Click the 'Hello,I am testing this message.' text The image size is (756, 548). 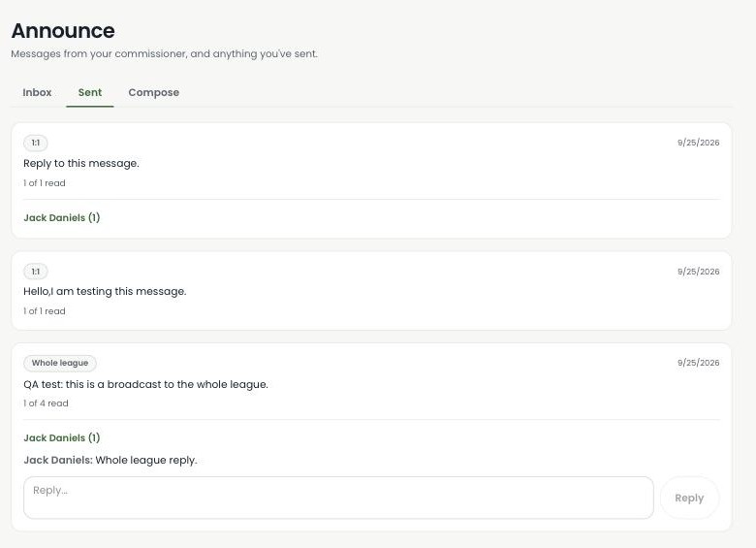[105, 291]
